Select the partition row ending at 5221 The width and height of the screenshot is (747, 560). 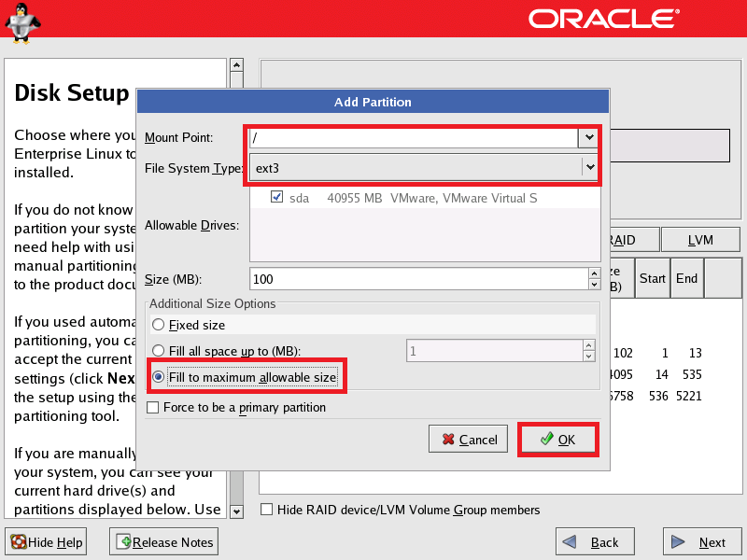(674, 396)
